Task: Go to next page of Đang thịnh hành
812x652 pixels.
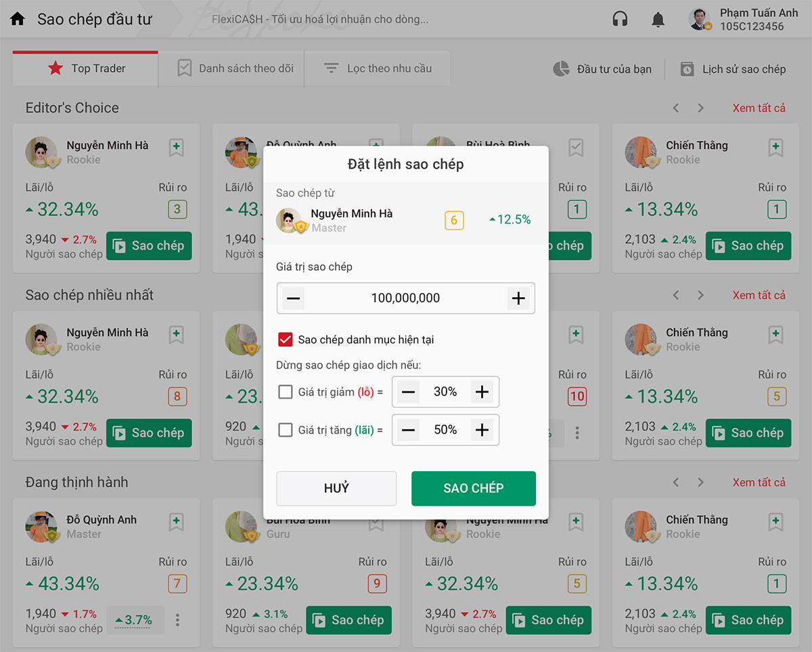Action: (x=700, y=482)
